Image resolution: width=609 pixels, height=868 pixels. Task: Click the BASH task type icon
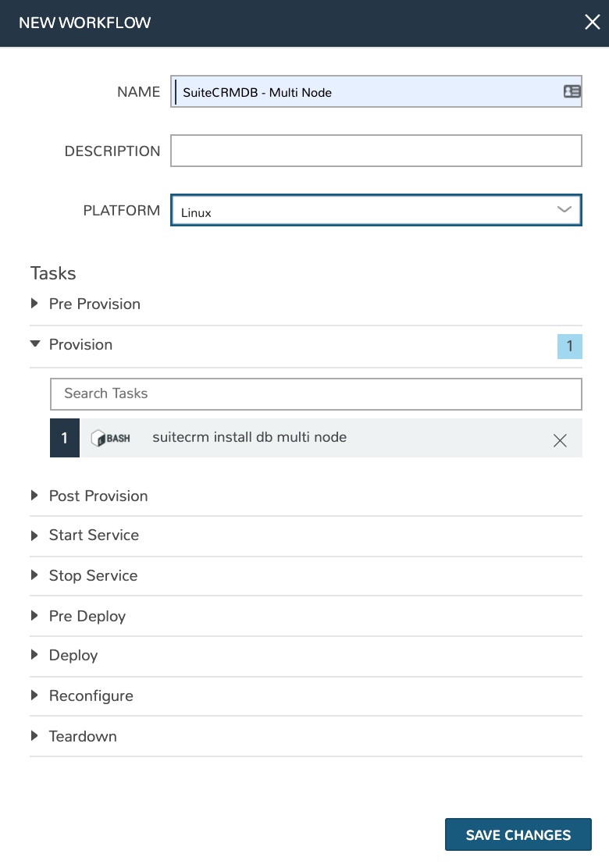pos(110,439)
